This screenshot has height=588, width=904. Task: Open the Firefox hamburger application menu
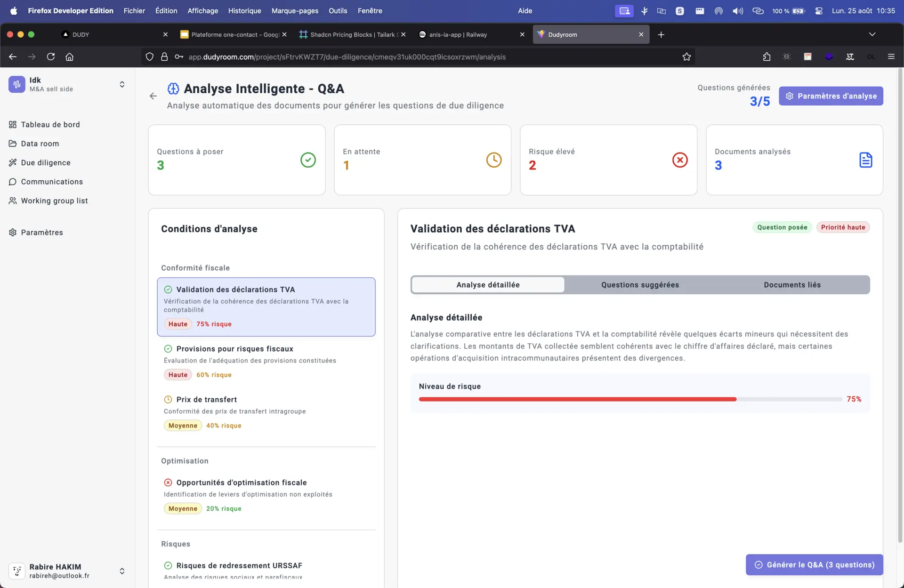[x=891, y=57]
